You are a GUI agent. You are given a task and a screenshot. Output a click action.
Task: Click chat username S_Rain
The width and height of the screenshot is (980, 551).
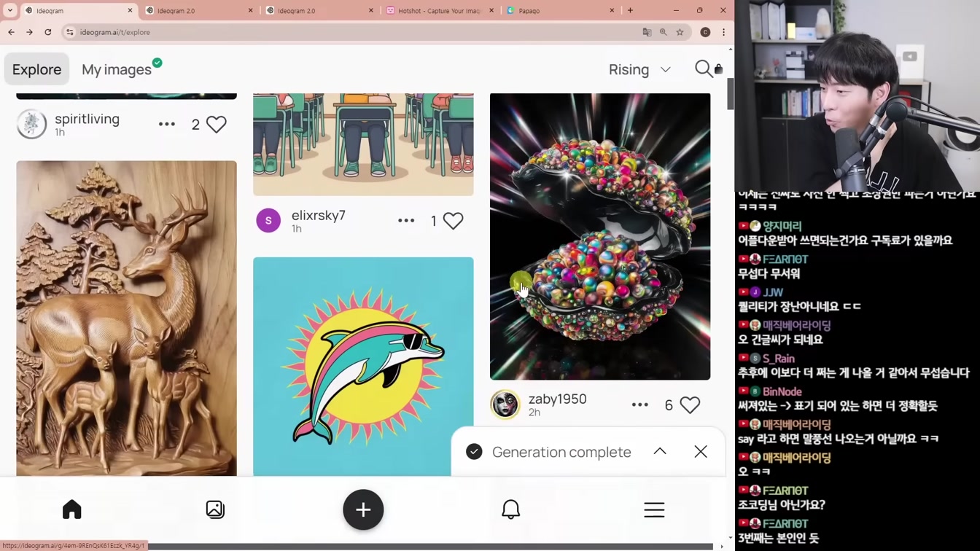coord(778,359)
